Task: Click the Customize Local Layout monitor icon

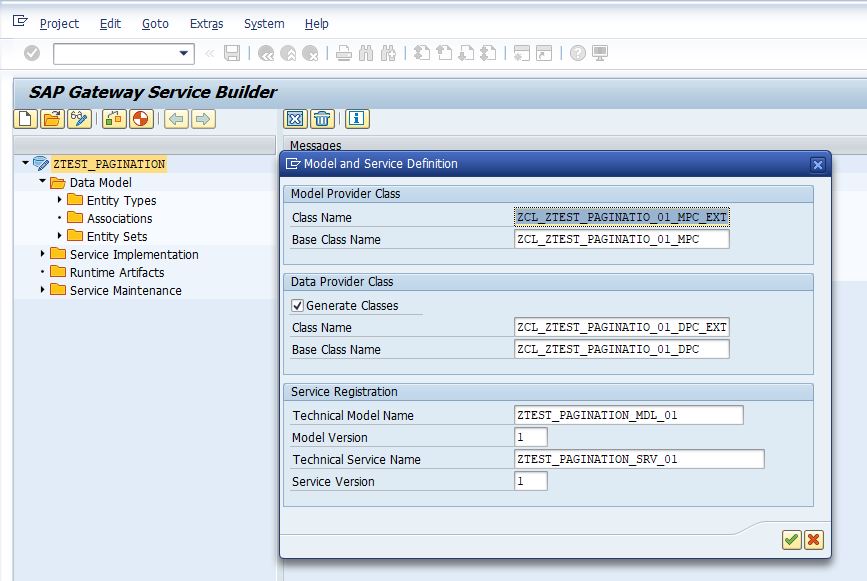Action: pos(600,53)
